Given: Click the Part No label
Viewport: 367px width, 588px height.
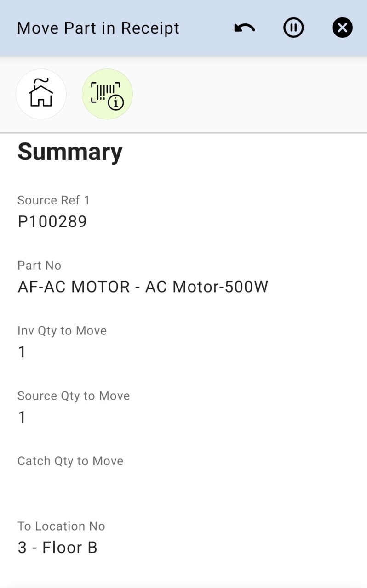Looking at the screenshot, I should point(39,266).
